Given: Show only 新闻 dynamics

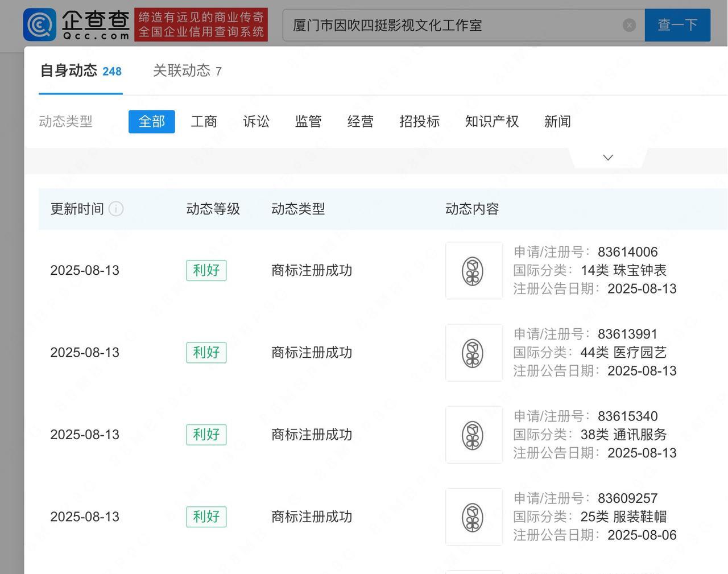Looking at the screenshot, I should (x=557, y=122).
